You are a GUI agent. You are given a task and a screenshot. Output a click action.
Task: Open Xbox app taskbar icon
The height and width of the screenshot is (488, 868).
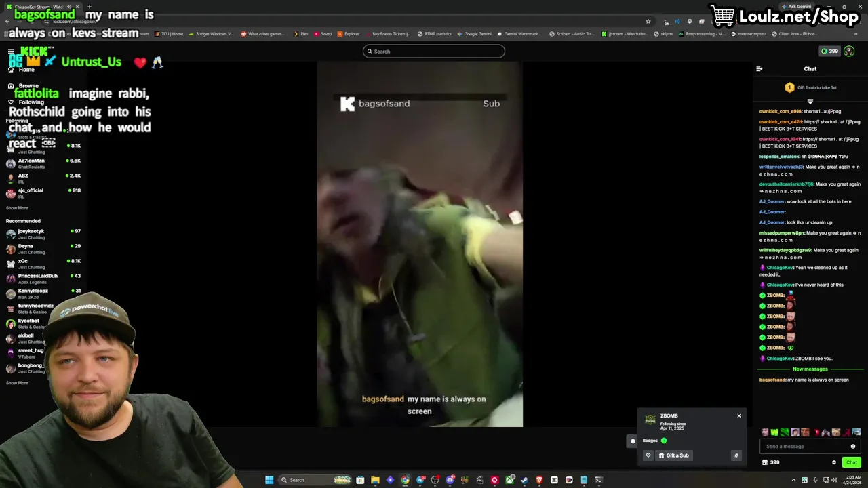coord(509,480)
